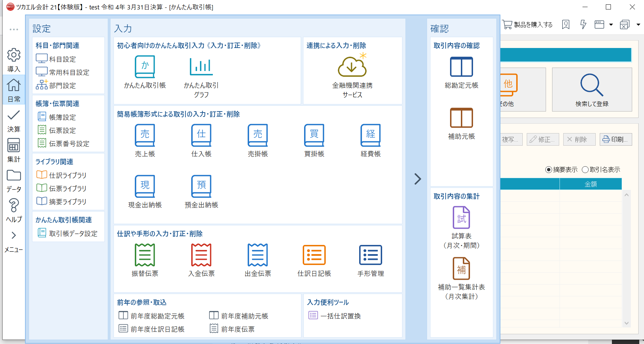Select 摘要表示 radio button

tap(549, 170)
